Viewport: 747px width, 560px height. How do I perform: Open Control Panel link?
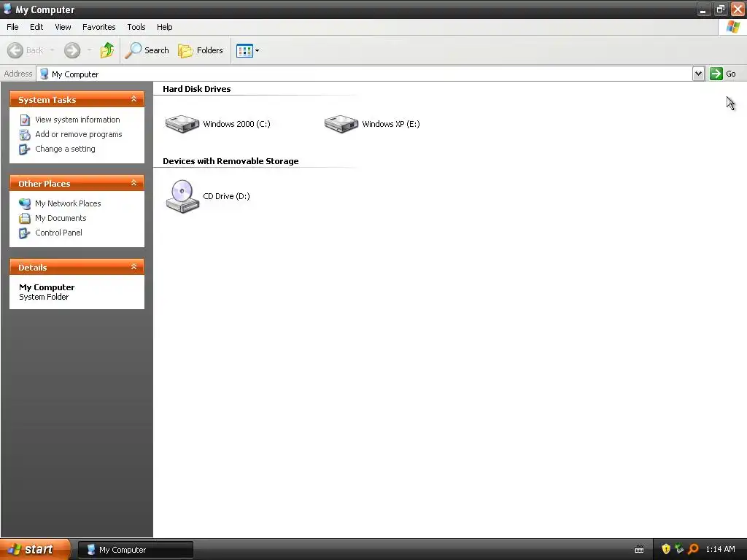click(58, 233)
